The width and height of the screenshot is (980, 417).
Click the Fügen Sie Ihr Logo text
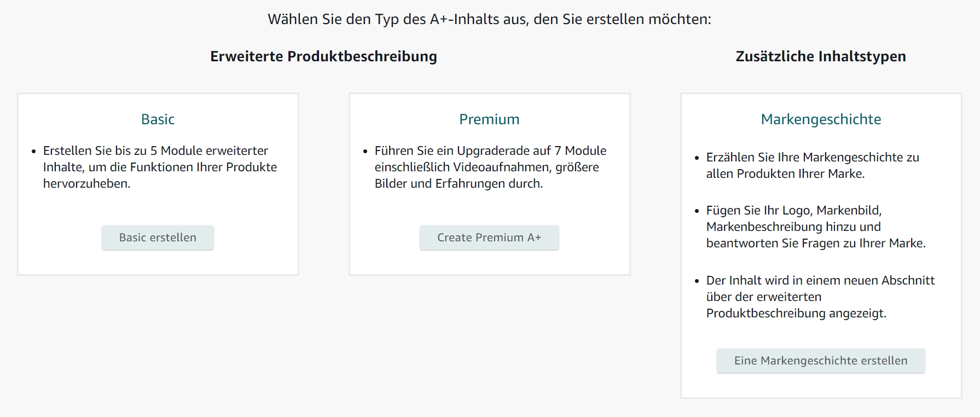pos(815,227)
